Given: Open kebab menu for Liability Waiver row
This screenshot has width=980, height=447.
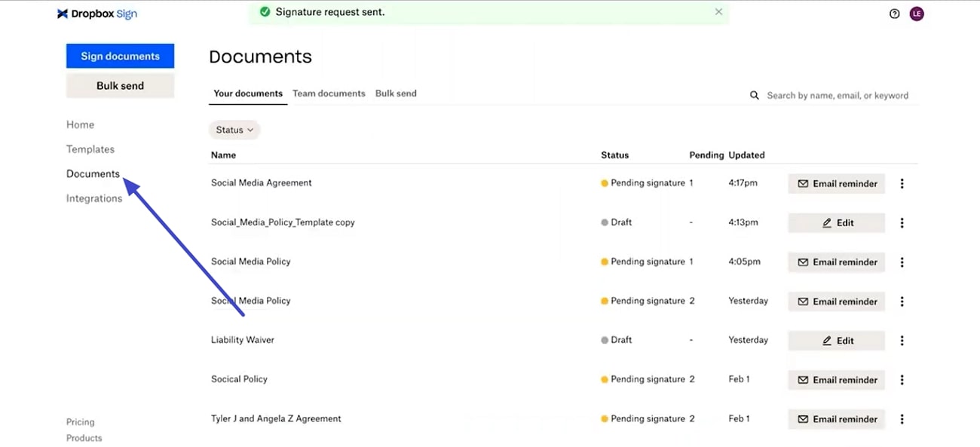Looking at the screenshot, I should (x=902, y=340).
